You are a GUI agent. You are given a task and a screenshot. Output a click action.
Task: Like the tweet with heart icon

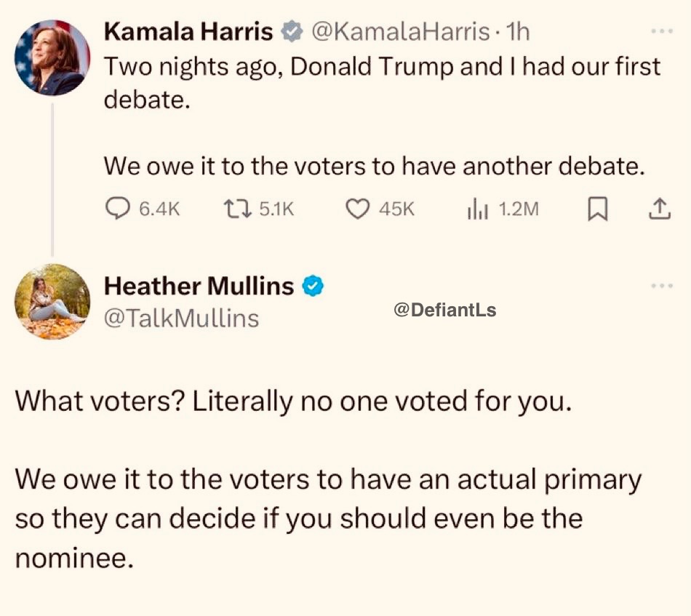click(x=356, y=209)
